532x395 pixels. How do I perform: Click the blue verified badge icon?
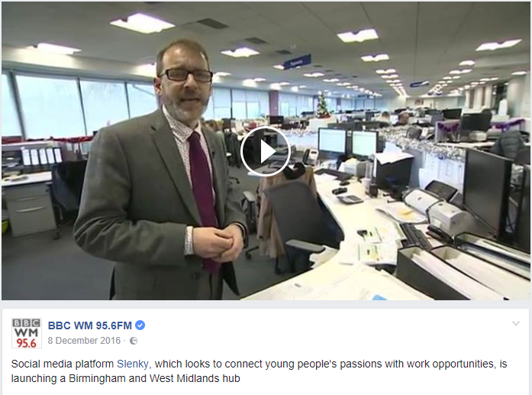tap(140, 325)
